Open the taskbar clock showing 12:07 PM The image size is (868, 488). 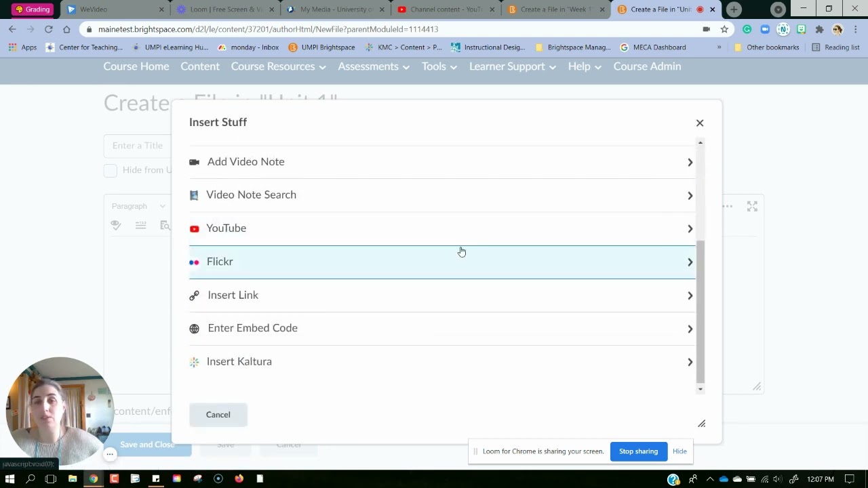coord(821,479)
